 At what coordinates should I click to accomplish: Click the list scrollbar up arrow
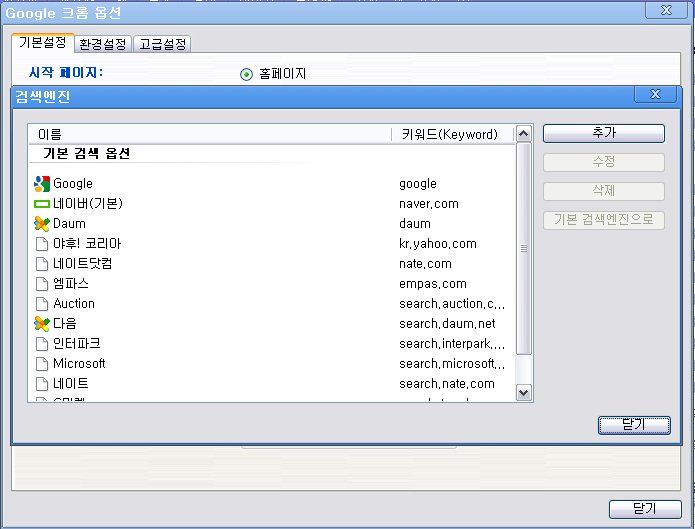tap(524, 133)
